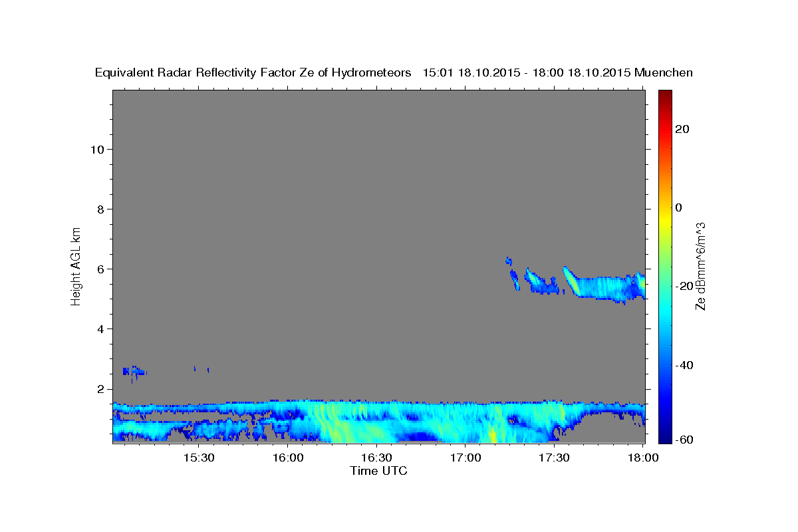This screenshot has width=798, height=532.
Task: Click the height tick label 10
Action: 97,149
